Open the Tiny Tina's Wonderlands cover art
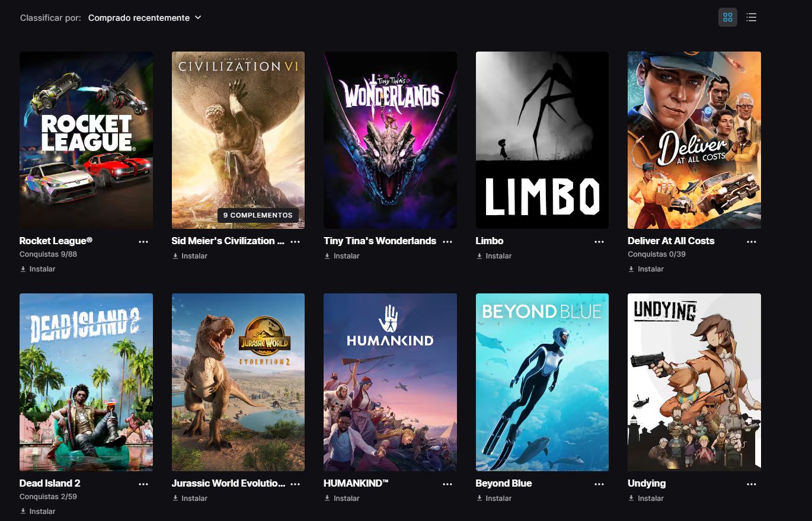 390,140
